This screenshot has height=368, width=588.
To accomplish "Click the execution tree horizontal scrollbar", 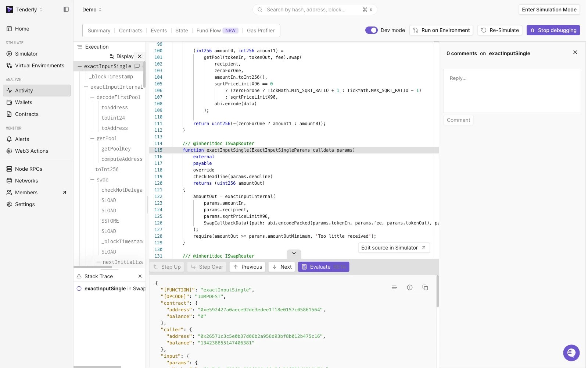I will (93, 267).
